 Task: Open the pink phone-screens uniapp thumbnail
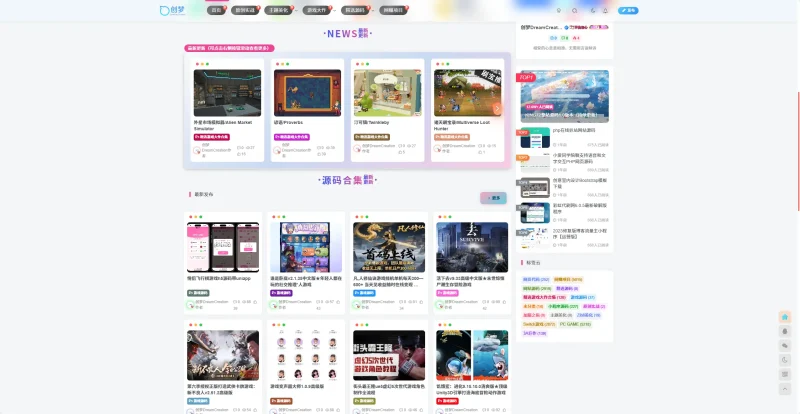pos(223,247)
